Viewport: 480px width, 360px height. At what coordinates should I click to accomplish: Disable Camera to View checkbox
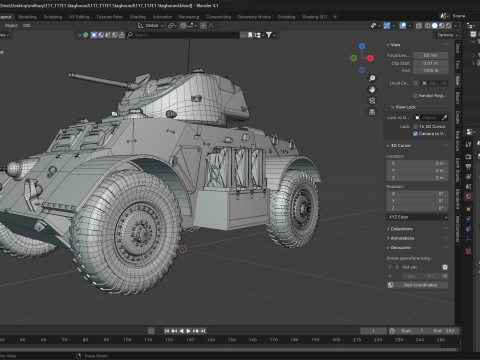pyautogui.click(x=415, y=134)
